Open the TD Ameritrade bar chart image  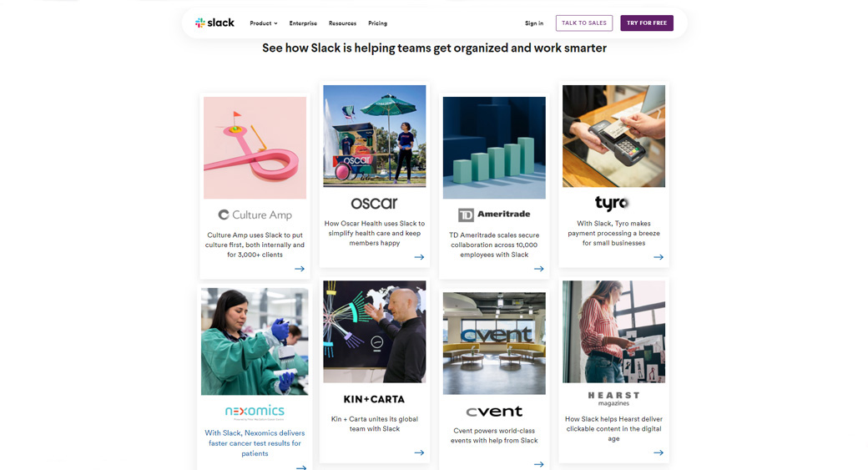(494, 148)
